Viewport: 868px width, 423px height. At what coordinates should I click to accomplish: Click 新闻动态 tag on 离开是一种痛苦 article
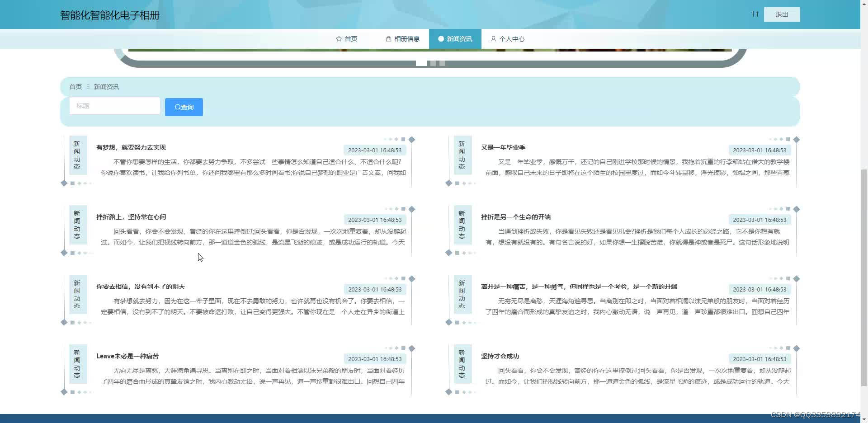(x=462, y=294)
